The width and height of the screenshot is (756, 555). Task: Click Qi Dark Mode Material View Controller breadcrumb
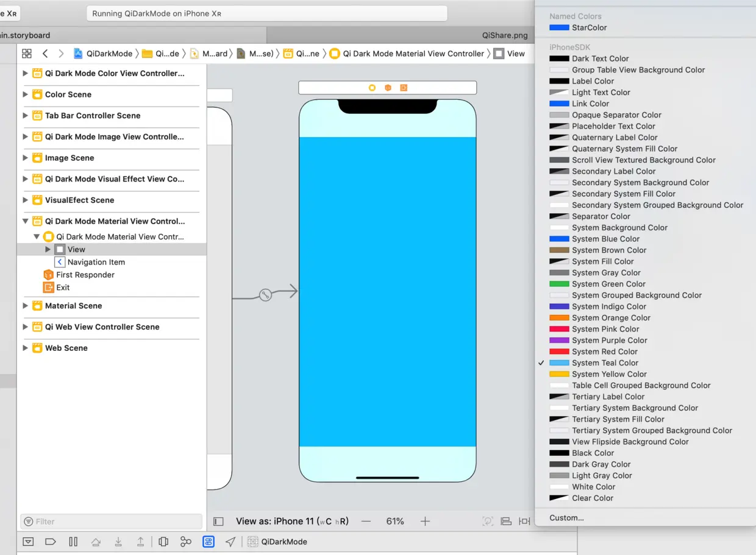407,54
